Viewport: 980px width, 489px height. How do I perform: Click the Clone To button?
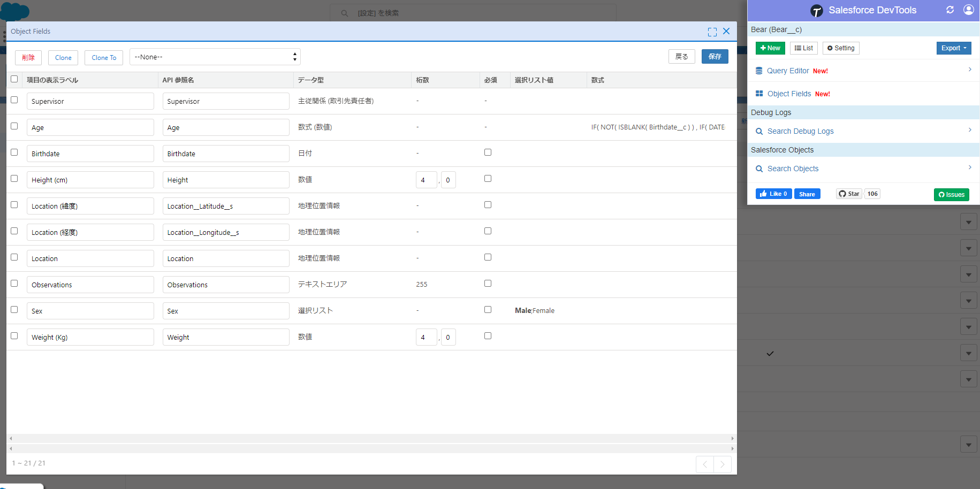point(103,57)
